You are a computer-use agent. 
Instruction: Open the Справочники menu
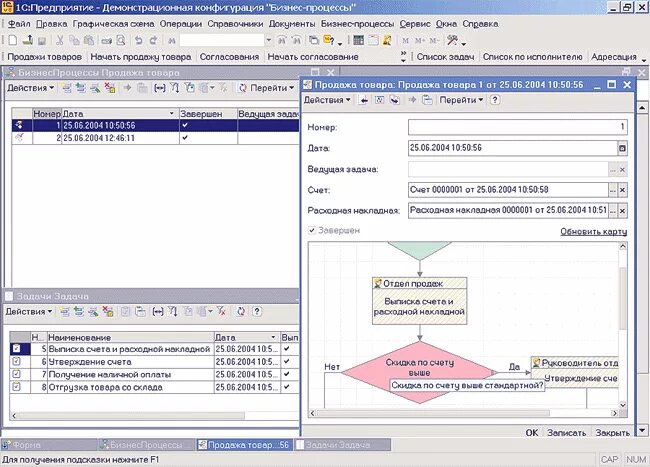tap(235, 24)
